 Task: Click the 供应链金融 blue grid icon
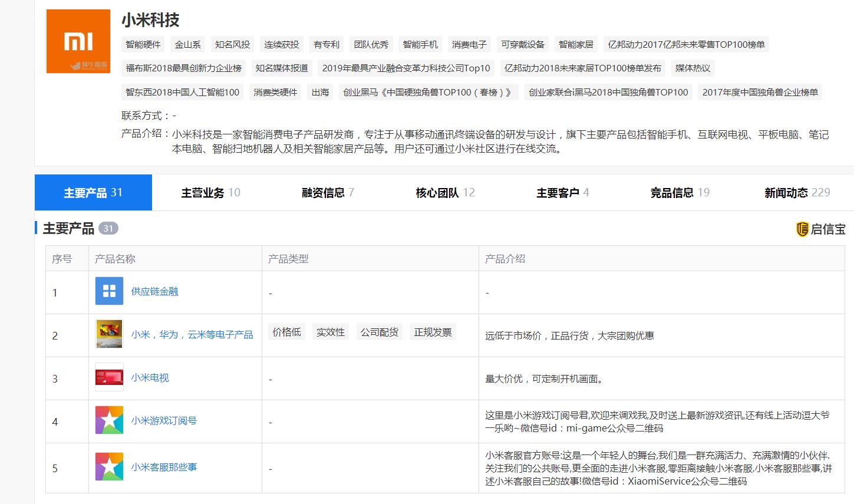click(108, 290)
